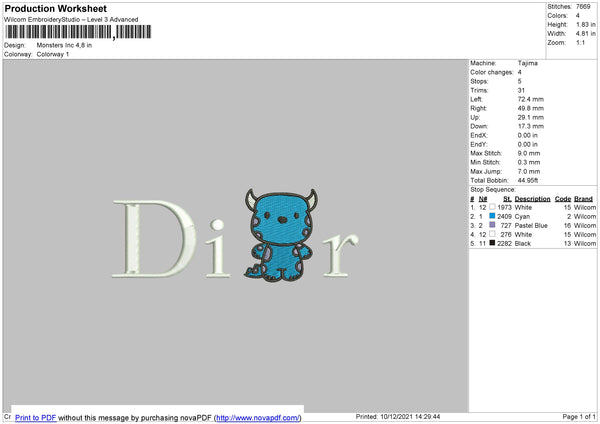This screenshot has height=424, width=600.
Task: Select the Zoom value 1:1
Action: [x=580, y=42]
